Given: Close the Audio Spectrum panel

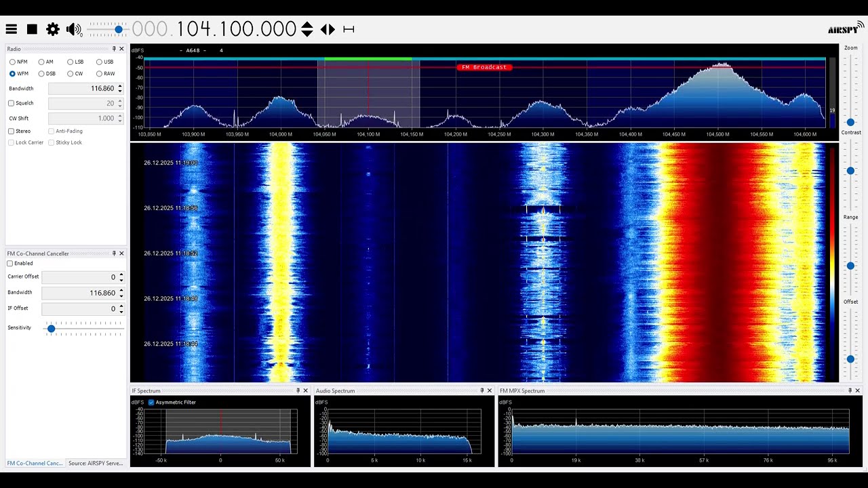Looking at the screenshot, I should pos(490,390).
